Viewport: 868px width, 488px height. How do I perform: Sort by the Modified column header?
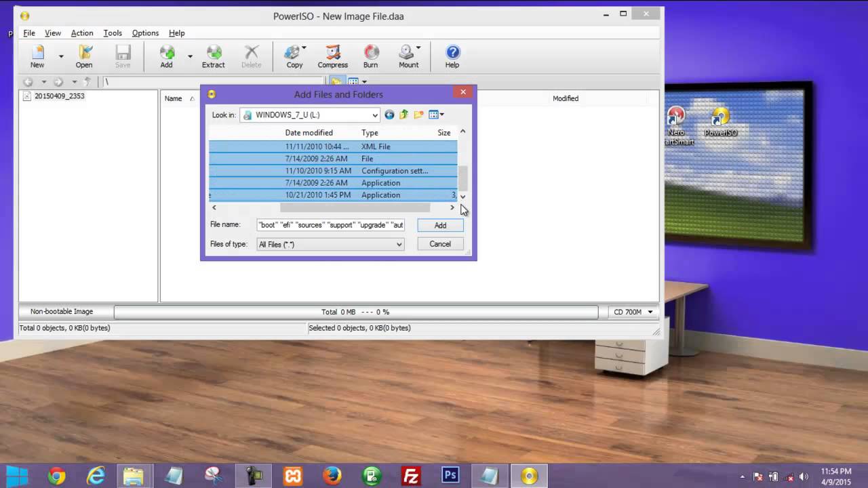[x=566, y=98]
